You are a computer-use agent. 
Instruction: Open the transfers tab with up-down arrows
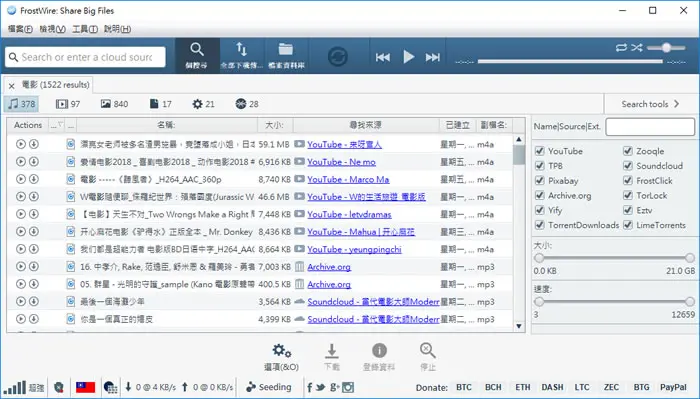[x=242, y=55]
